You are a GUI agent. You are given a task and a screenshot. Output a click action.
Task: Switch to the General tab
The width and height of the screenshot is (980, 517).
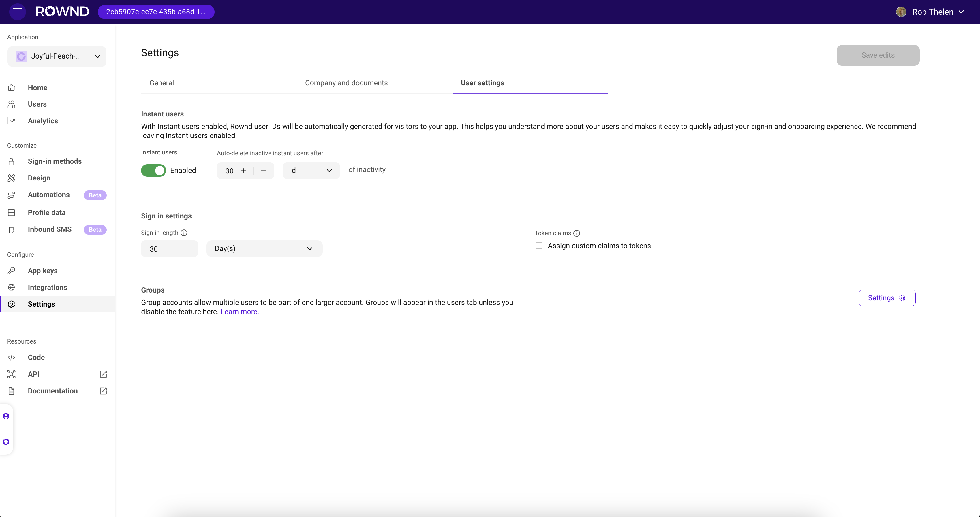click(161, 83)
